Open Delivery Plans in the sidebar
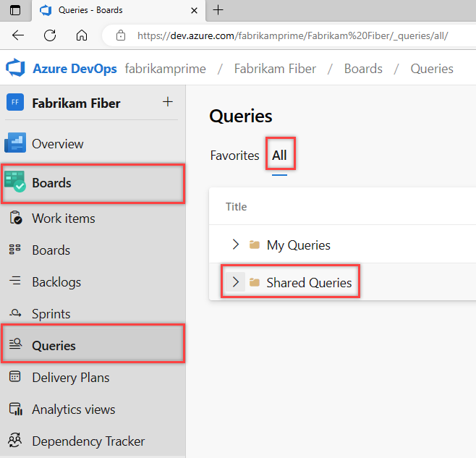 coord(71,378)
